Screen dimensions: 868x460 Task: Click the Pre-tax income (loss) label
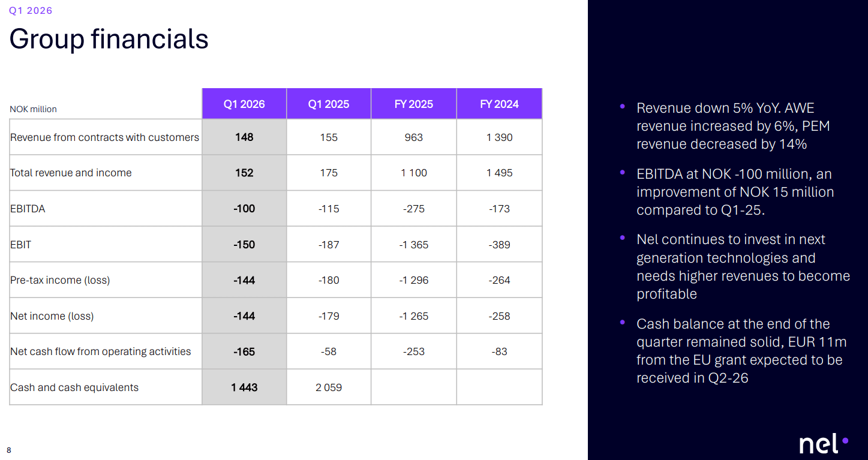pos(60,280)
